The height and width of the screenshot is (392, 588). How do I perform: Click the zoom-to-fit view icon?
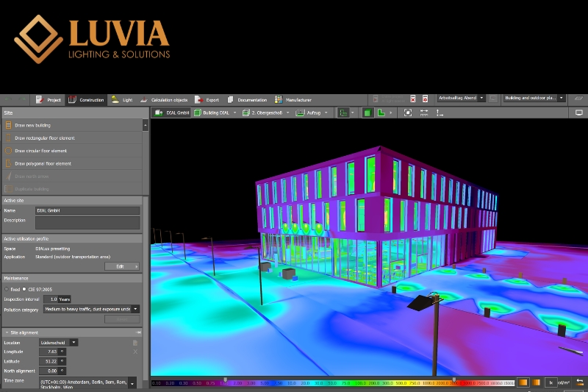coord(408,113)
